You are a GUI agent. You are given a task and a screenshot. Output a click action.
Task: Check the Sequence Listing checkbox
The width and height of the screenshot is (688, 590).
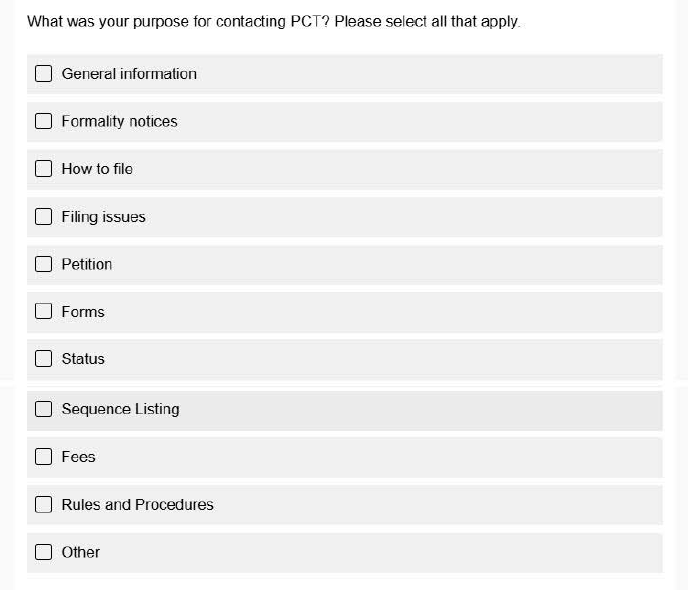pos(44,409)
